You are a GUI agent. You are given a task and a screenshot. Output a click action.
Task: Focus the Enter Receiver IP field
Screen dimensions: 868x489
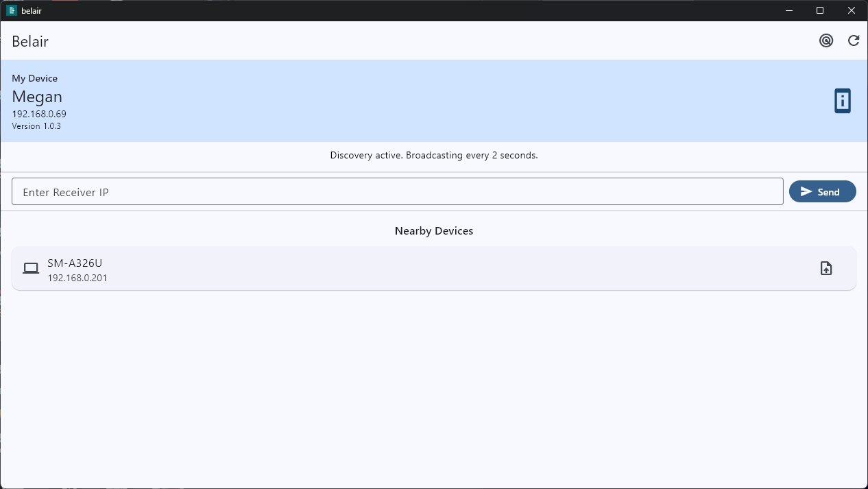(397, 191)
